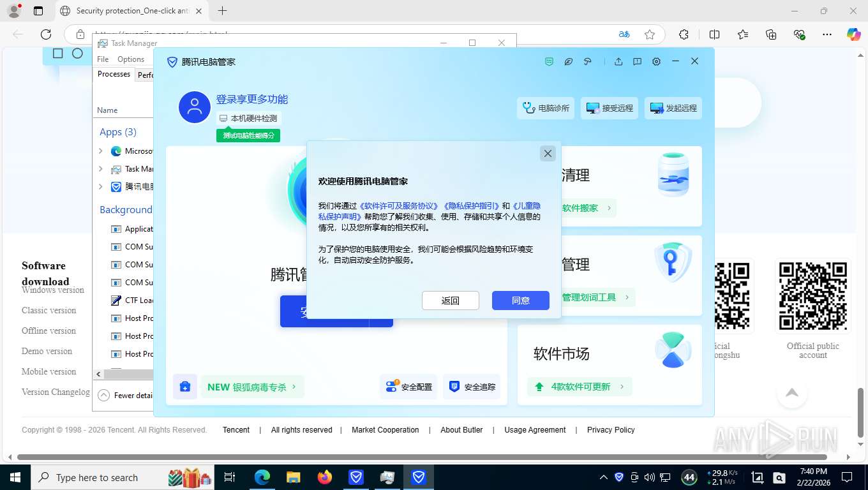Open 安全配置 security configuration

tap(408, 387)
